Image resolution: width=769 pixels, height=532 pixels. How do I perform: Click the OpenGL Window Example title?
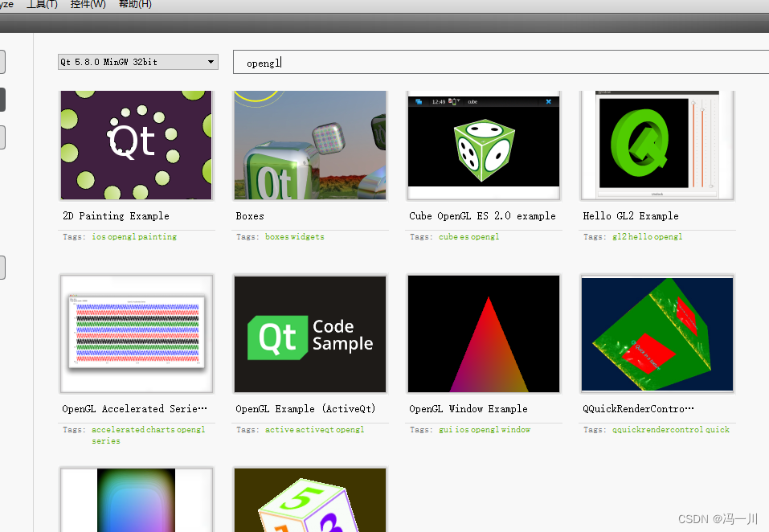point(468,409)
